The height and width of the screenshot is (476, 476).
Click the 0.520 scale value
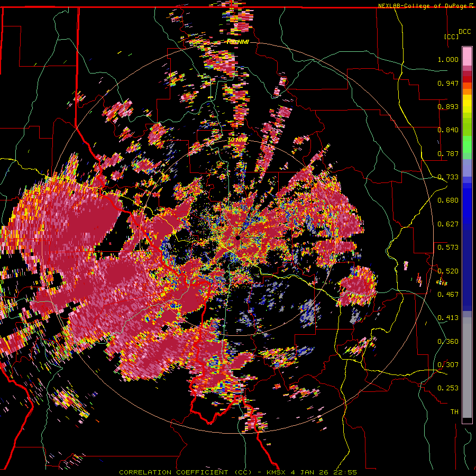coord(448,271)
